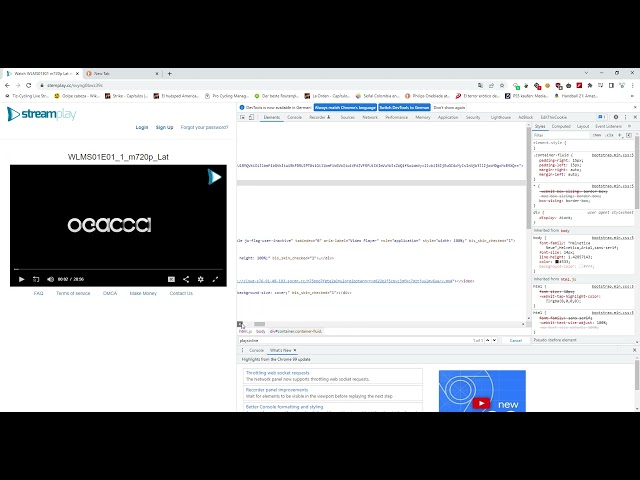The height and width of the screenshot is (480, 640).
Task: Switch to the DevTools Console tab
Action: [x=294, y=117]
